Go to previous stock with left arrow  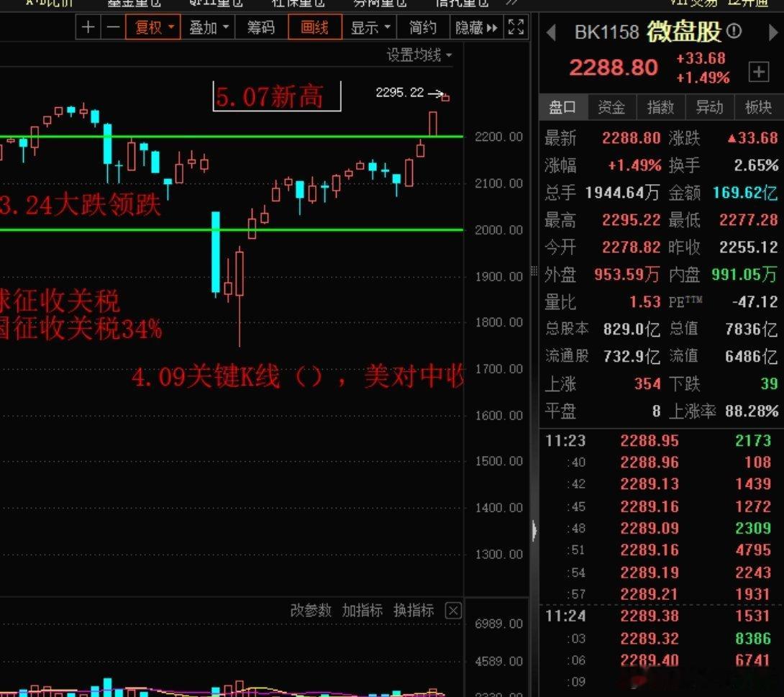[552, 32]
